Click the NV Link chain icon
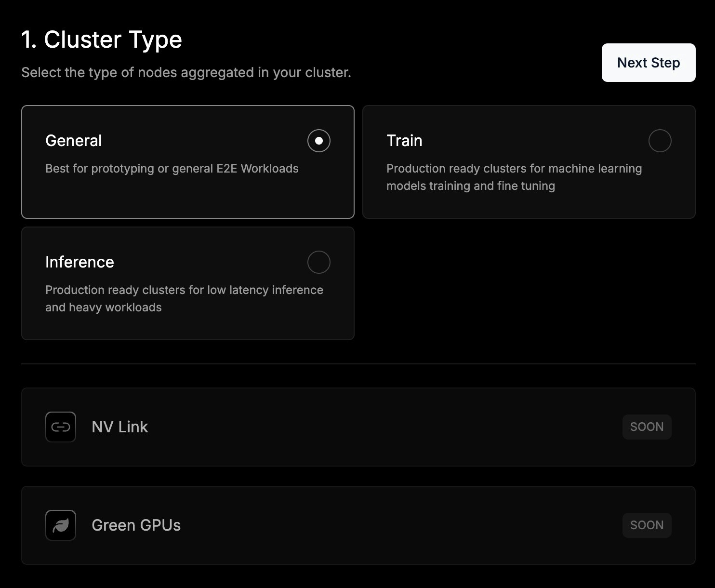The image size is (715, 588). click(x=61, y=427)
